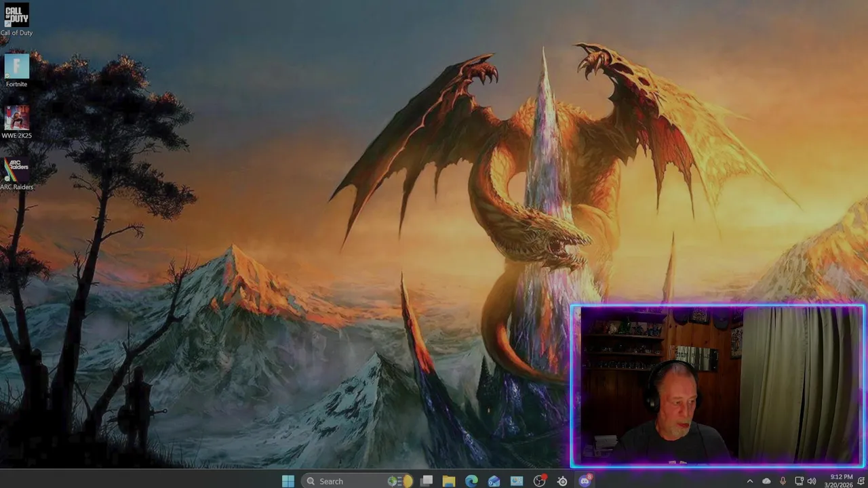Image resolution: width=868 pixels, height=488 pixels.
Task: Open the notifications bell icon
Action: [861, 481]
